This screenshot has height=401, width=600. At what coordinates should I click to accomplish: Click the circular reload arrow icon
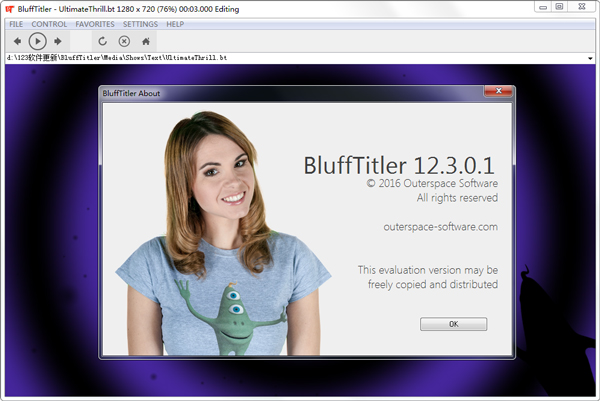102,41
